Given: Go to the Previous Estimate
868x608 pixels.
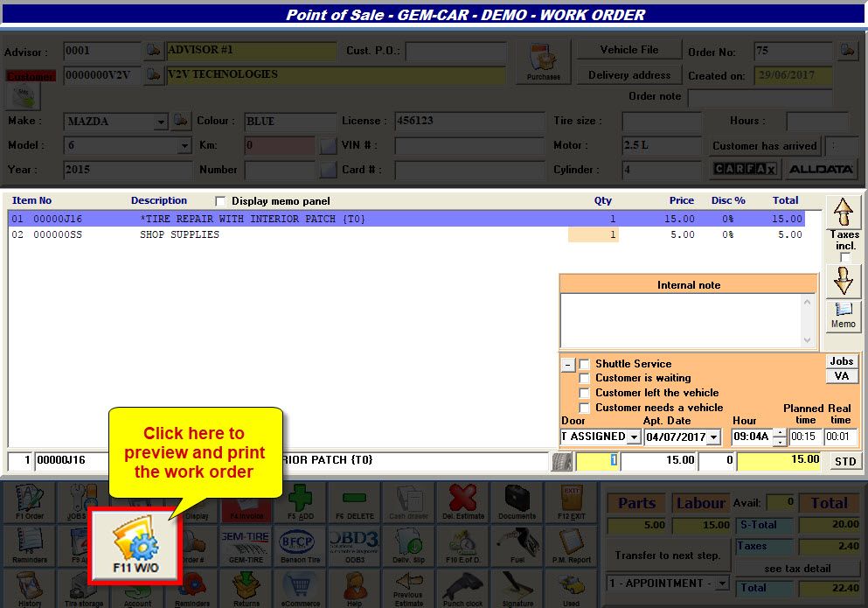Looking at the screenshot, I should point(408,589).
